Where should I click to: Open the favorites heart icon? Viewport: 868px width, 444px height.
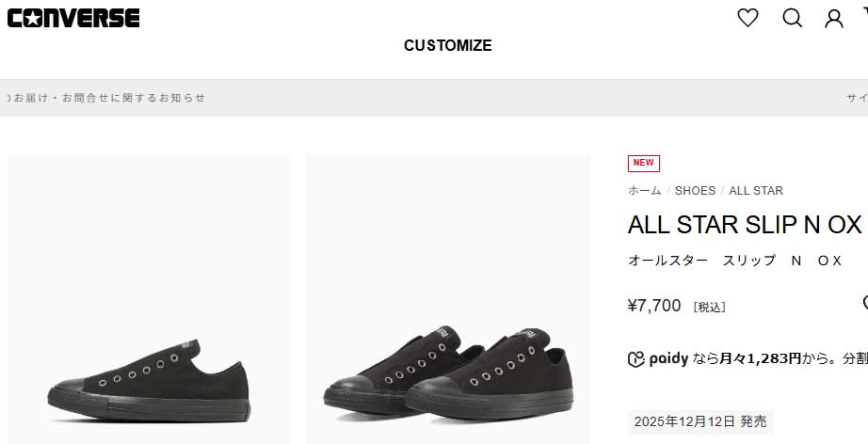tap(747, 18)
